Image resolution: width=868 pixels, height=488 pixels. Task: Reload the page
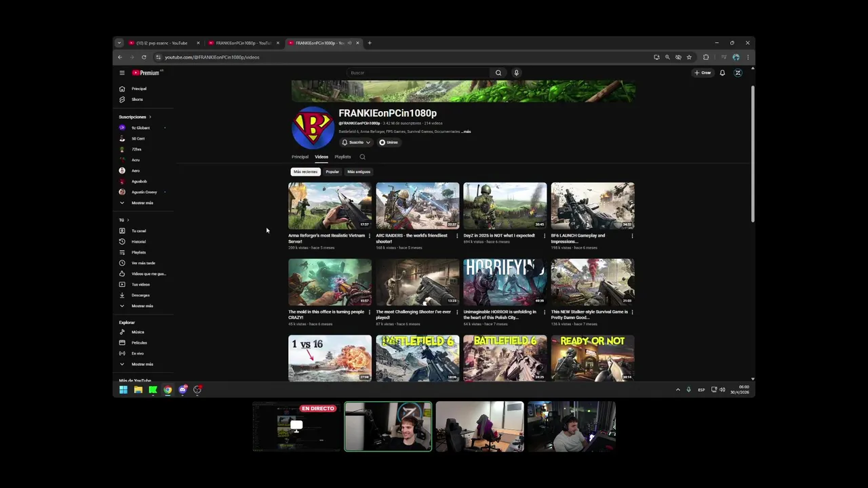click(x=144, y=57)
